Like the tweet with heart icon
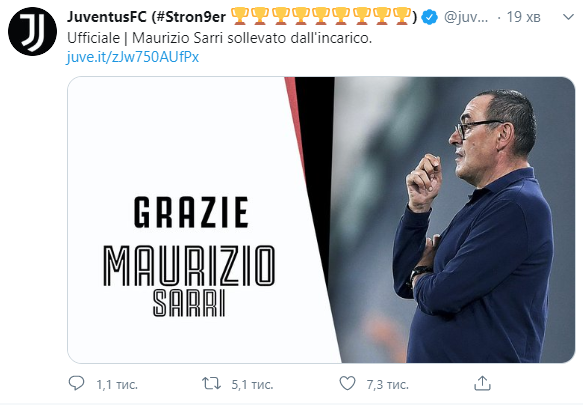Viewport: 583px width, 405px height. 347,383
